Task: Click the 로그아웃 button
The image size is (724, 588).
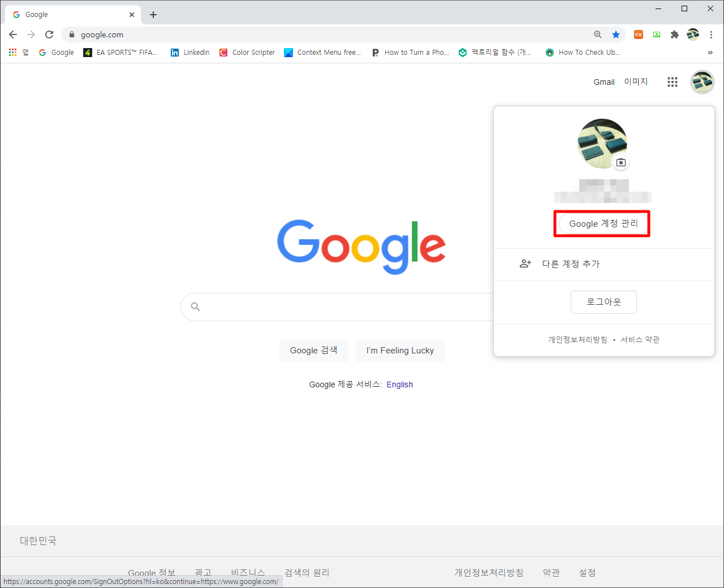Action: coord(604,302)
